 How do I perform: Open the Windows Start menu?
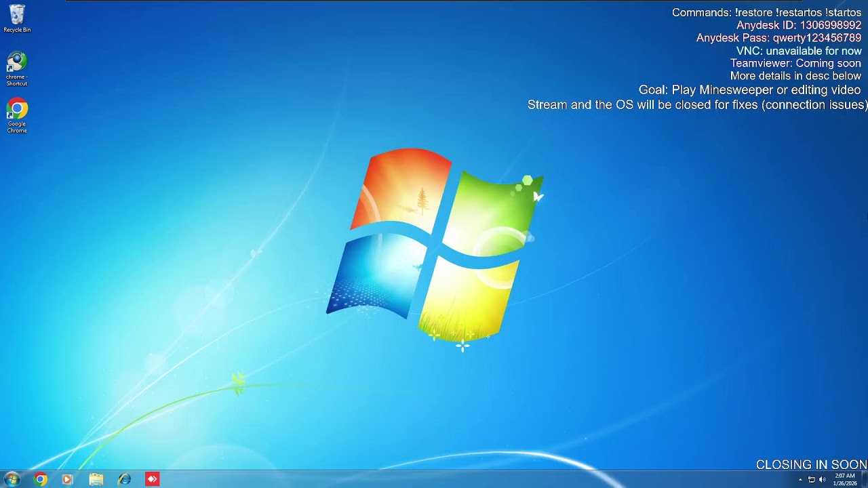12,479
